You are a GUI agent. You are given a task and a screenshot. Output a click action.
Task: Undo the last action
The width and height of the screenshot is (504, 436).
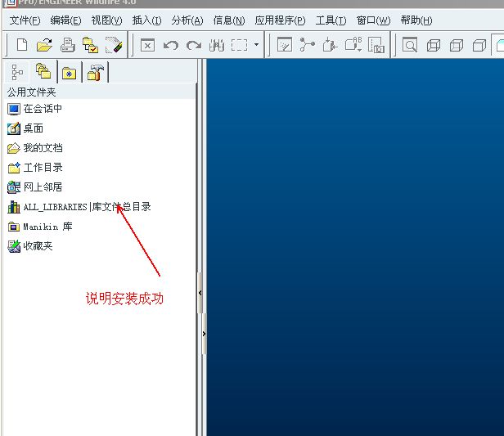click(171, 45)
